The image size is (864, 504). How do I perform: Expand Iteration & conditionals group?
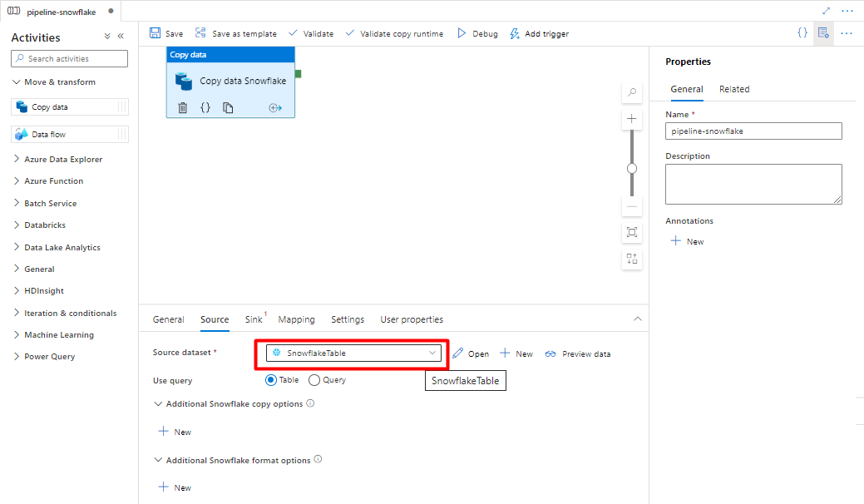coord(65,313)
